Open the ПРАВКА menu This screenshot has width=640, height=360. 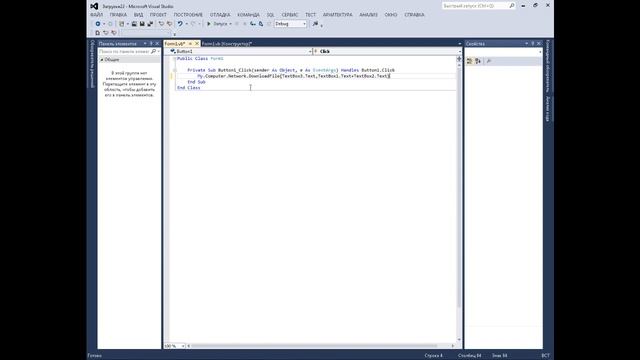(x=118, y=15)
